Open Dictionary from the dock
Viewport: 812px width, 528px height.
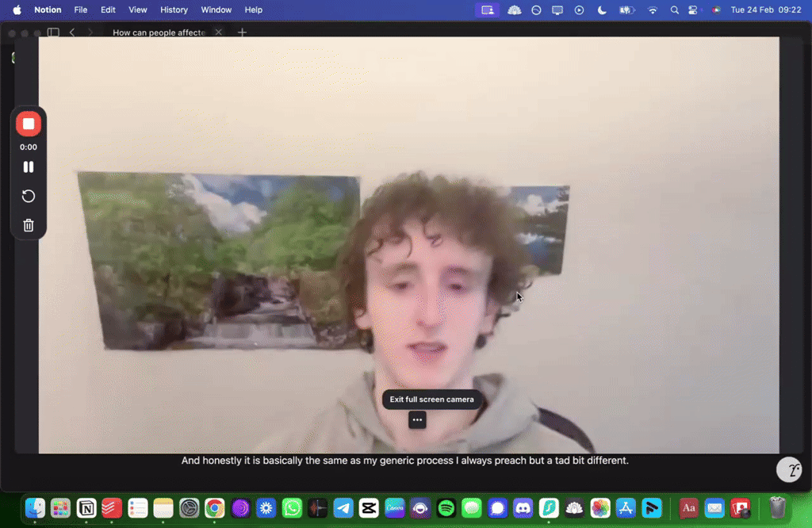click(x=689, y=508)
